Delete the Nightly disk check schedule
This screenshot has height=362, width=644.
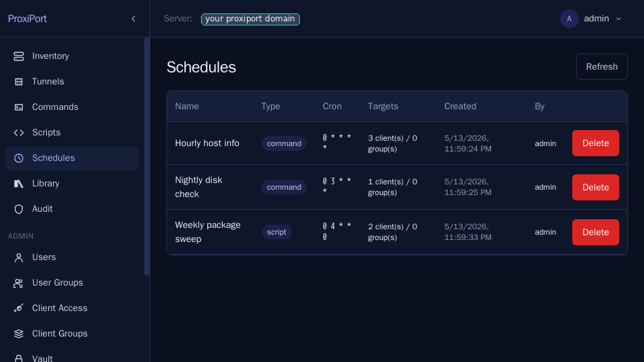tap(595, 187)
